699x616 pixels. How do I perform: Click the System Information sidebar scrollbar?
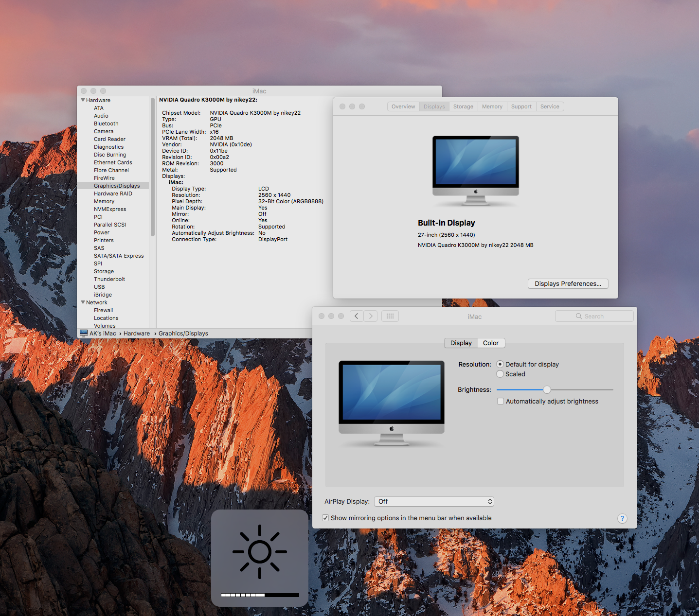[153, 167]
